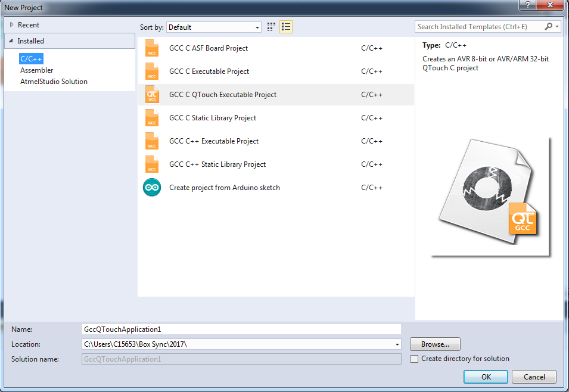Click the Browse button
Viewport: 569px width, 392px height.
(x=435, y=344)
